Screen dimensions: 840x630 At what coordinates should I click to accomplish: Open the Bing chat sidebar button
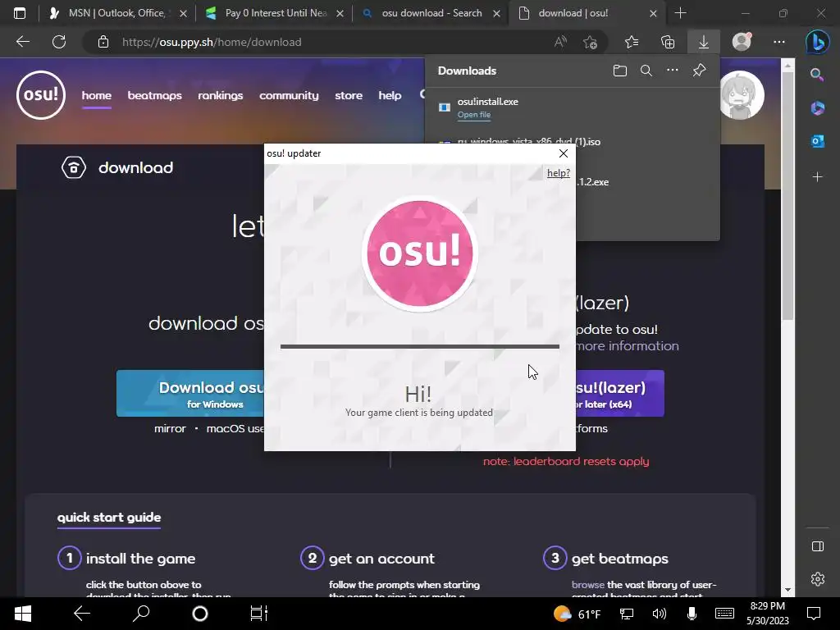click(818, 42)
